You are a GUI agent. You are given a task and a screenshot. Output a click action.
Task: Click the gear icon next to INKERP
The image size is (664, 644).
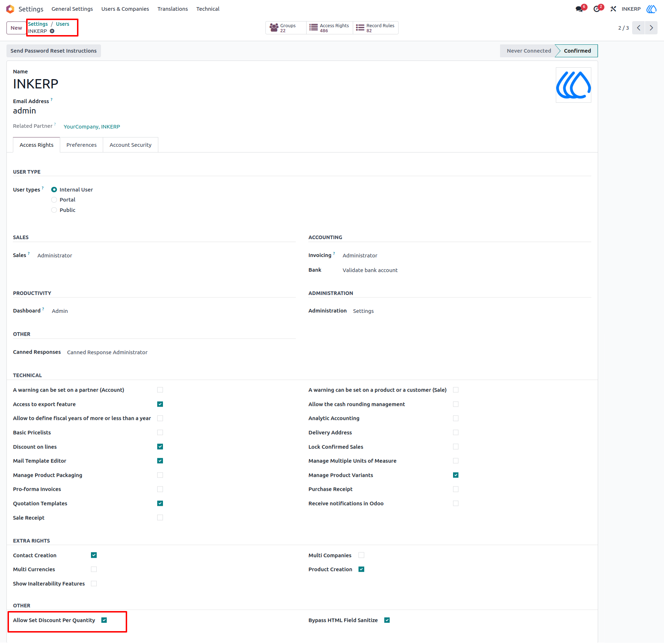pos(52,31)
